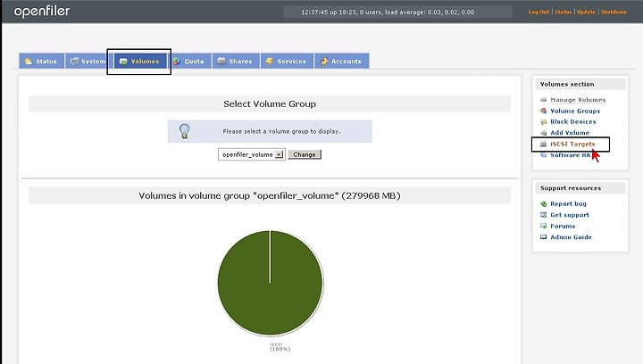This screenshot has height=364, width=643.
Task: Click the openfiler logo
Action: tap(42, 12)
